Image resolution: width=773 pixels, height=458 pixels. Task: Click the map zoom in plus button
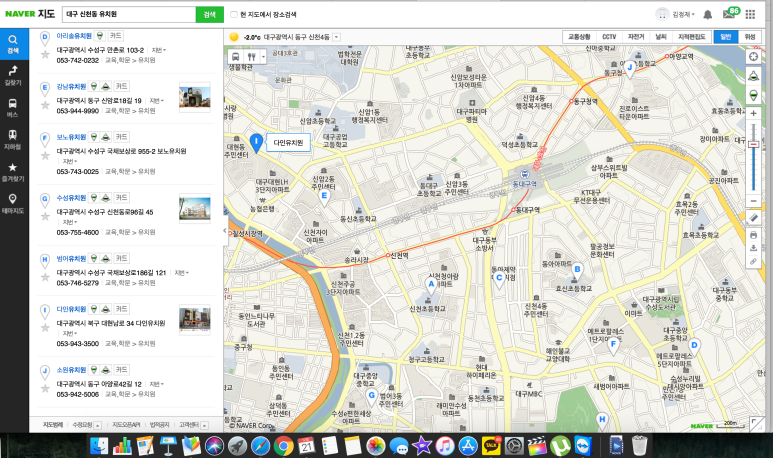tap(753, 113)
